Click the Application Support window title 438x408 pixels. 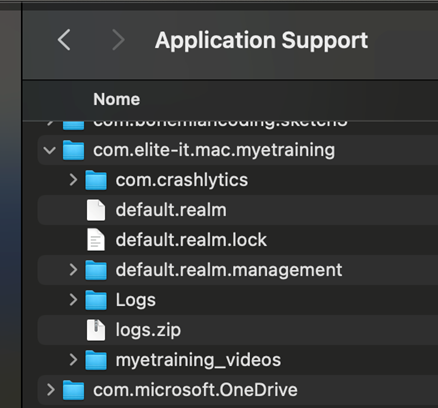[262, 40]
